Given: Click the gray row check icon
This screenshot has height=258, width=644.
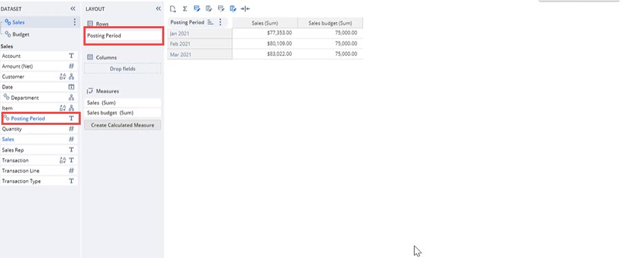Looking at the screenshot, I should pyautogui.click(x=221, y=8).
